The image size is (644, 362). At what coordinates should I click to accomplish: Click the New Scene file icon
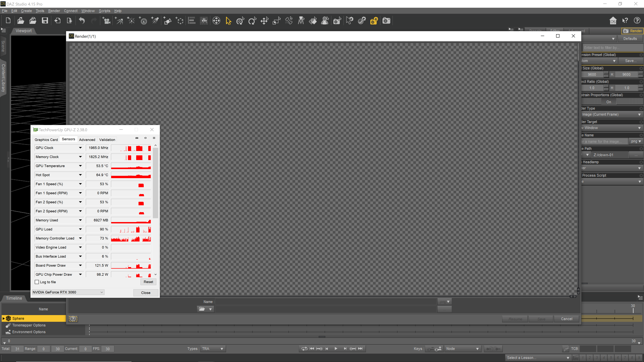tap(8, 20)
